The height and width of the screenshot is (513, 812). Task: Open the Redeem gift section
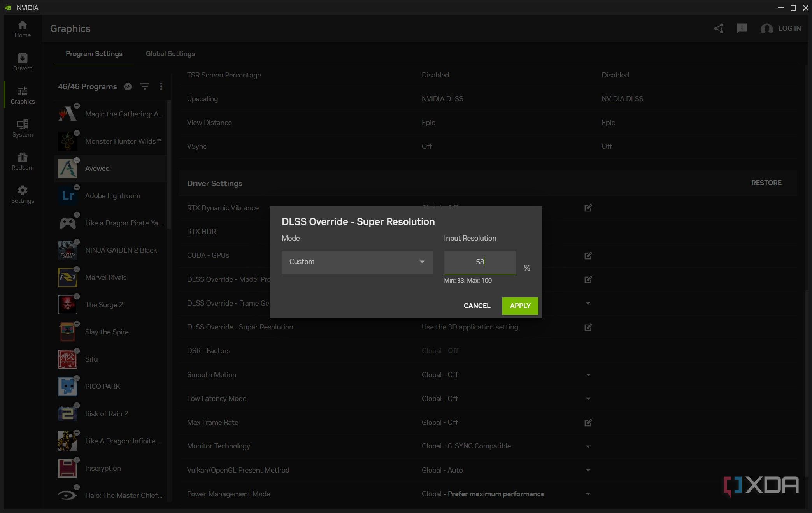pos(23,162)
